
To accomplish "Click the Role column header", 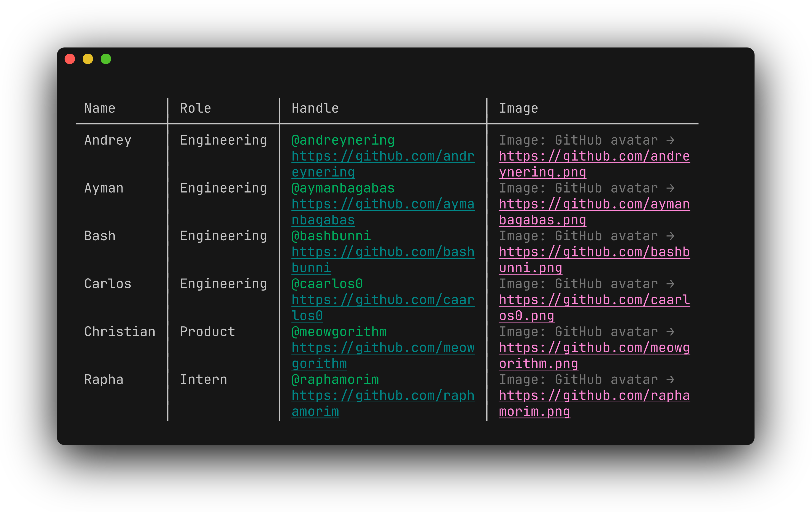I will tap(196, 108).
